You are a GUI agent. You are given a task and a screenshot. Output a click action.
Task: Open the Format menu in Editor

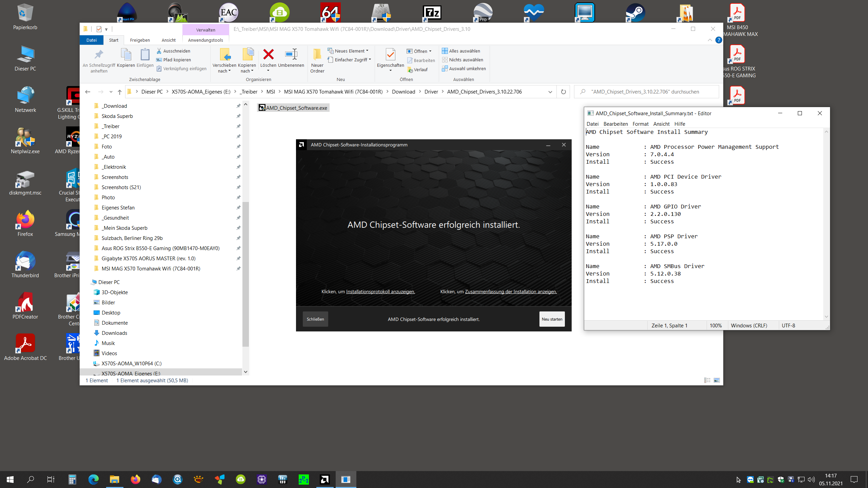click(640, 124)
